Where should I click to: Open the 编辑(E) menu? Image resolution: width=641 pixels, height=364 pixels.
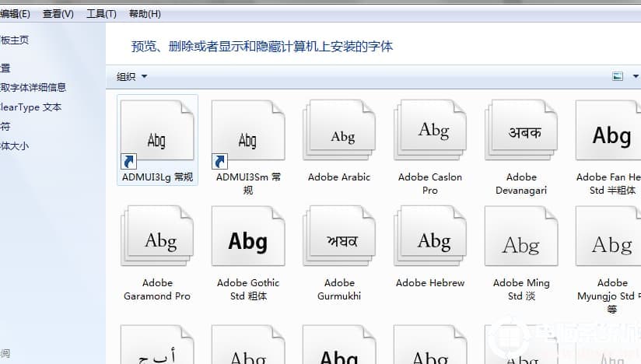[x=15, y=14]
